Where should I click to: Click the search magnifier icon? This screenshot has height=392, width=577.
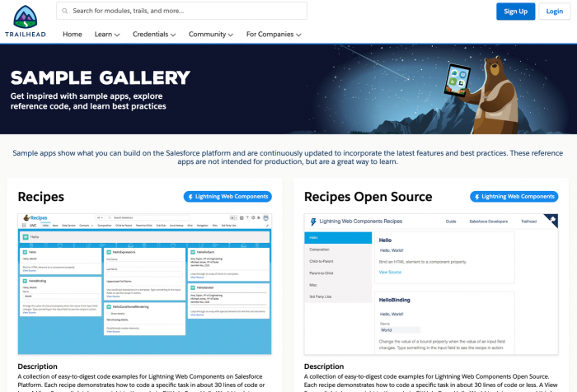click(65, 11)
